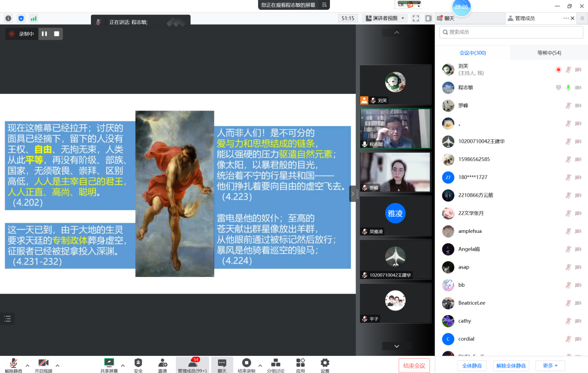Open Breakout Rooms (分组讨论)
Screen dimensions: 588x373
pos(275,365)
